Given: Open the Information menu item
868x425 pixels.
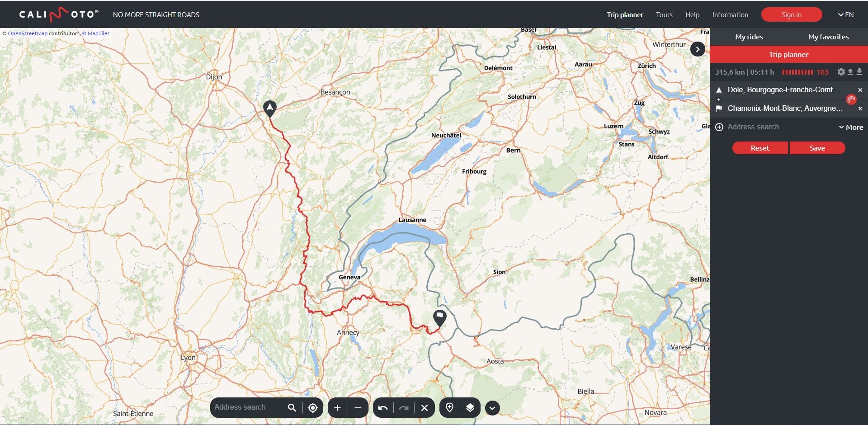Looking at the screenshot, I should click(730, 14).
